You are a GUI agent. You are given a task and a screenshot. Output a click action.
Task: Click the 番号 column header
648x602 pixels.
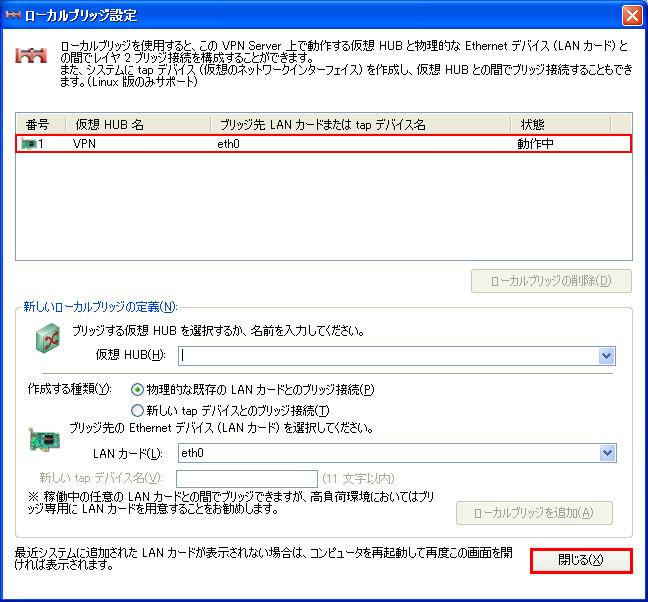click(x=40, y=124)
